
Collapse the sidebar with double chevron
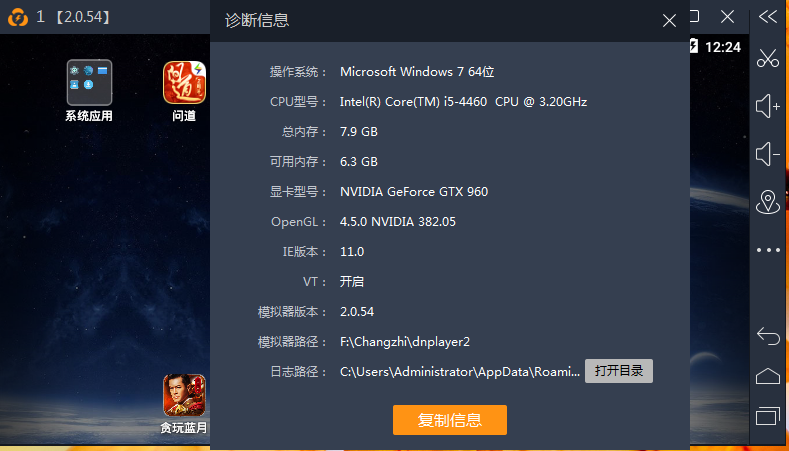(x=768, y=17)
